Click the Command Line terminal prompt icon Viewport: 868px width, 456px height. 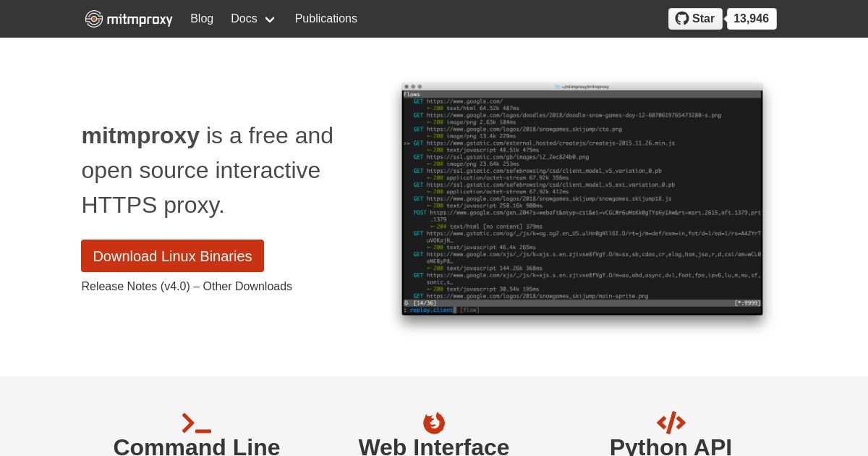point(197,423)
